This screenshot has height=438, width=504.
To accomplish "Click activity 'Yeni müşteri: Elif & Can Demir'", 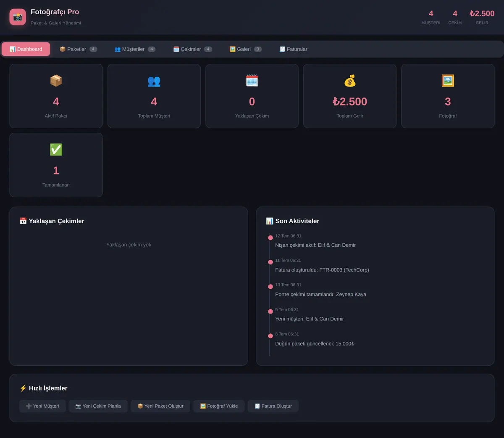I will 310,319.
